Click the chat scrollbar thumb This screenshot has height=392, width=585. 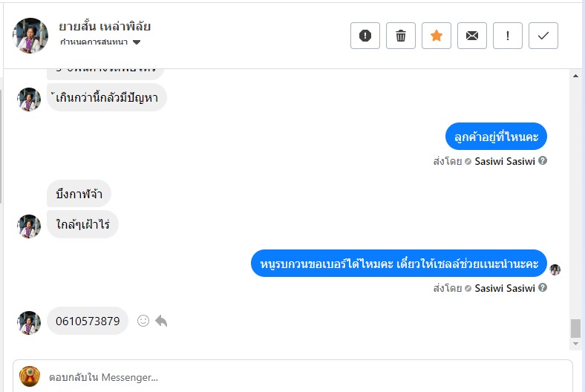[575, 328]
